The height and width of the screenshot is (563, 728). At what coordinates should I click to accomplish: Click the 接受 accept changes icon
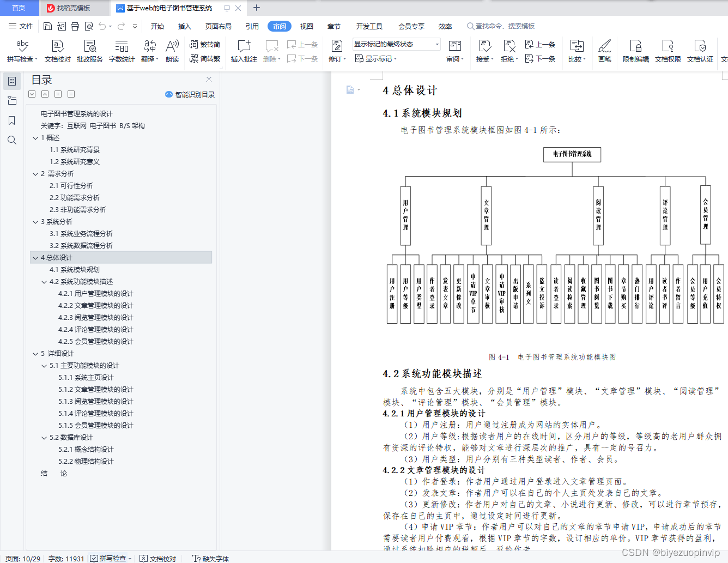point(484,46)
